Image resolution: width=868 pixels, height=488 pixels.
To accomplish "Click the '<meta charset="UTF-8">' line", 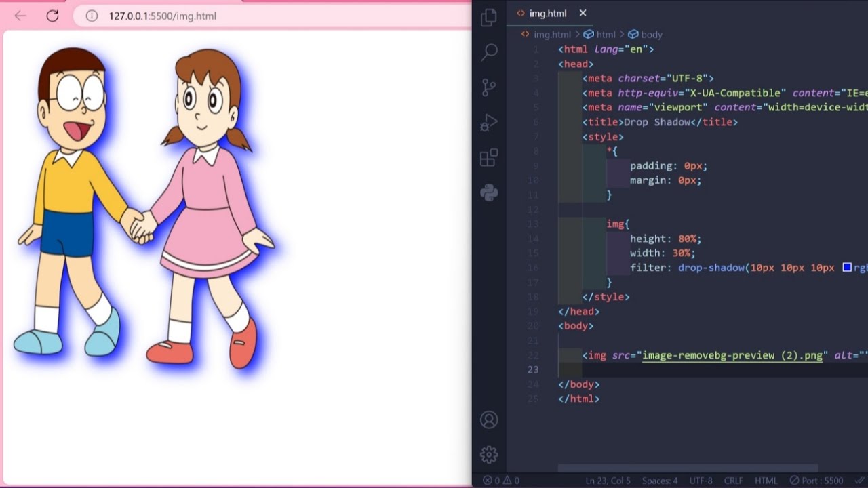I will (x=648, y=78).
